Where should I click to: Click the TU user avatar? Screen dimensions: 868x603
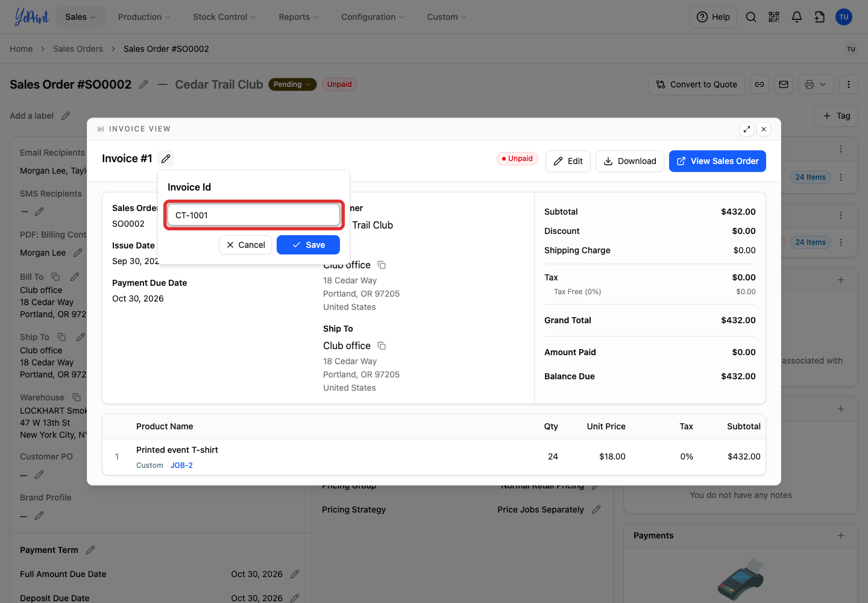[x=844, y=17]
